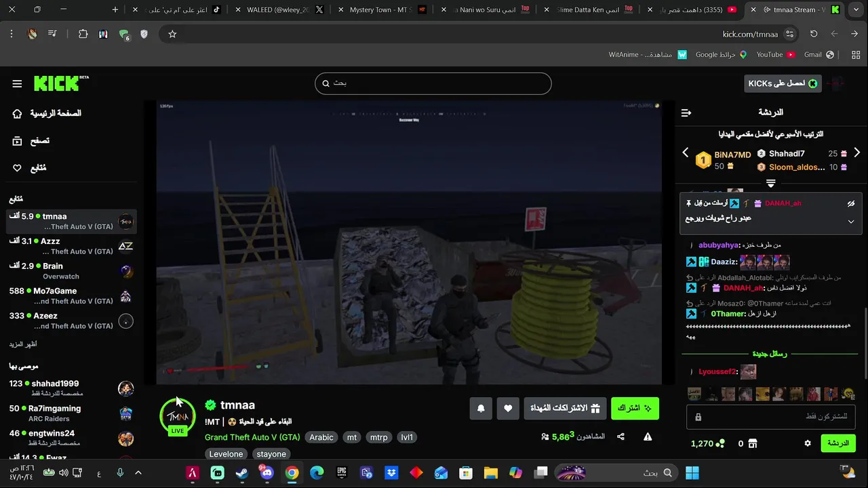The width and height of the screenshot is (868, 488).
Task: Open Azeez channel in sidebar
Action: 71,321
